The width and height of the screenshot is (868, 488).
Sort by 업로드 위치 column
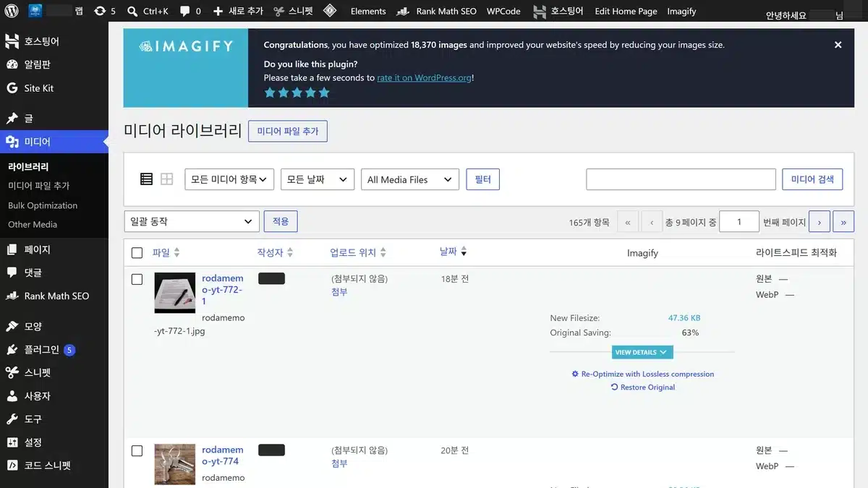pyautogui.click(x=358, y=252)
